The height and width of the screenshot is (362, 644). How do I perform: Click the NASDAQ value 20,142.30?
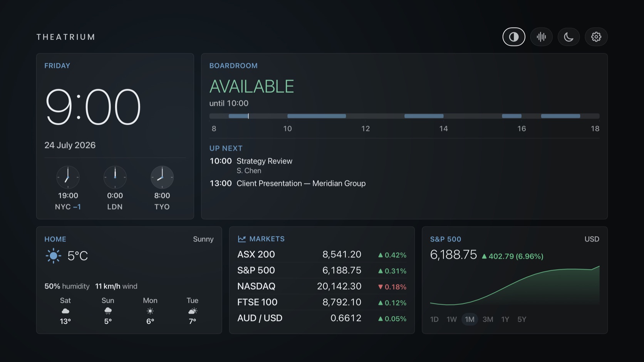click(x=339, y=287)
